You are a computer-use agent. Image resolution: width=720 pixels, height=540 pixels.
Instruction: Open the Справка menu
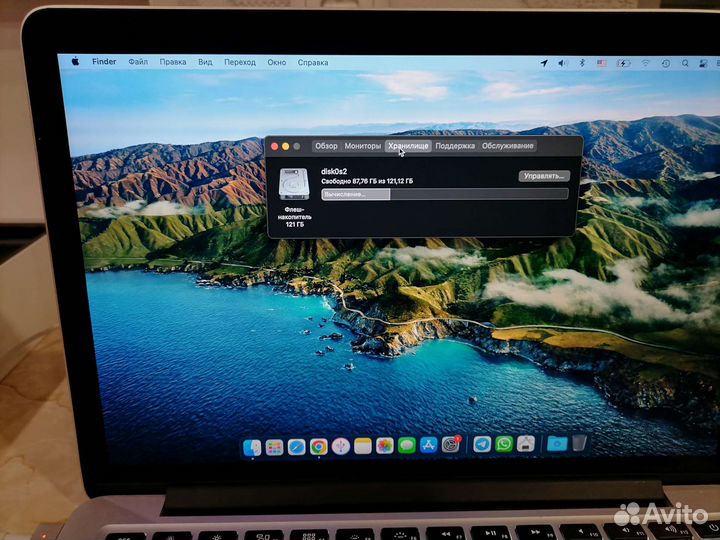click(313, 63)
